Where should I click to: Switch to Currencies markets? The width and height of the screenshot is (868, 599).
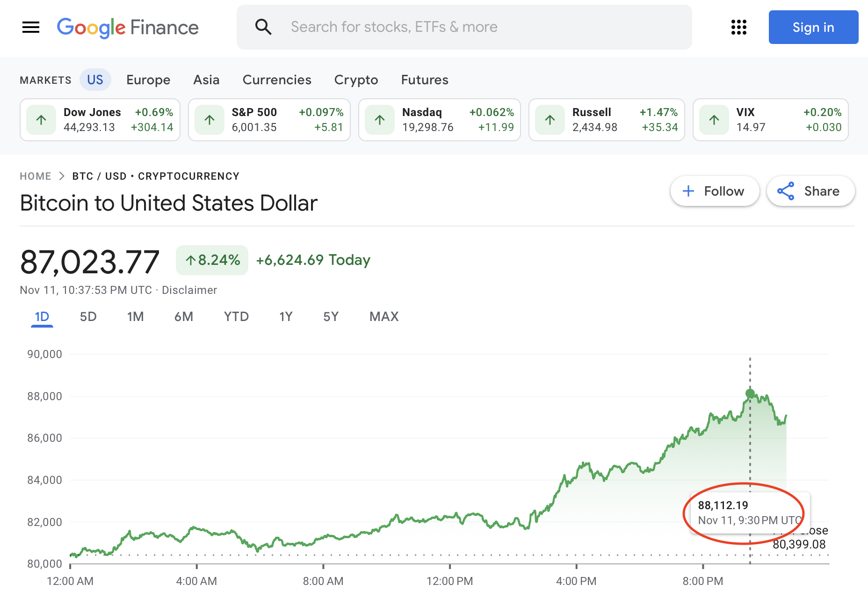tap(277, 80)
